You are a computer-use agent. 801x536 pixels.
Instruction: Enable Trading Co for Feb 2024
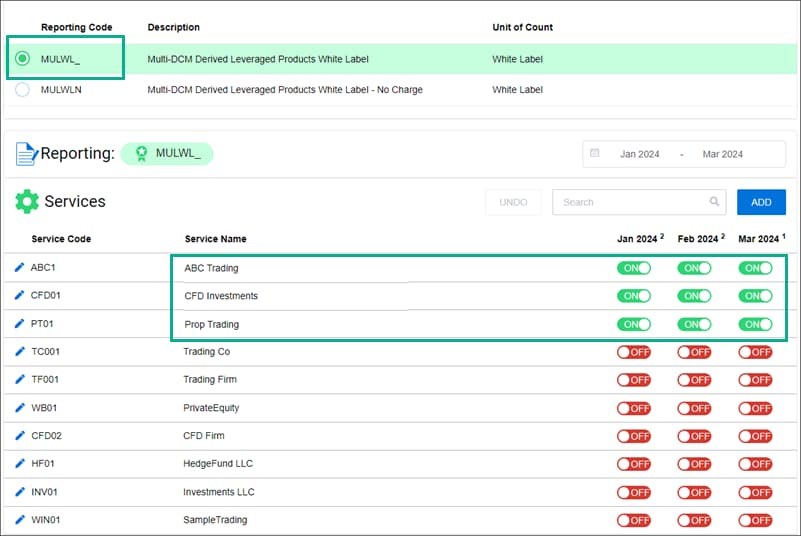pyautogui.click(x=694, y=352)
